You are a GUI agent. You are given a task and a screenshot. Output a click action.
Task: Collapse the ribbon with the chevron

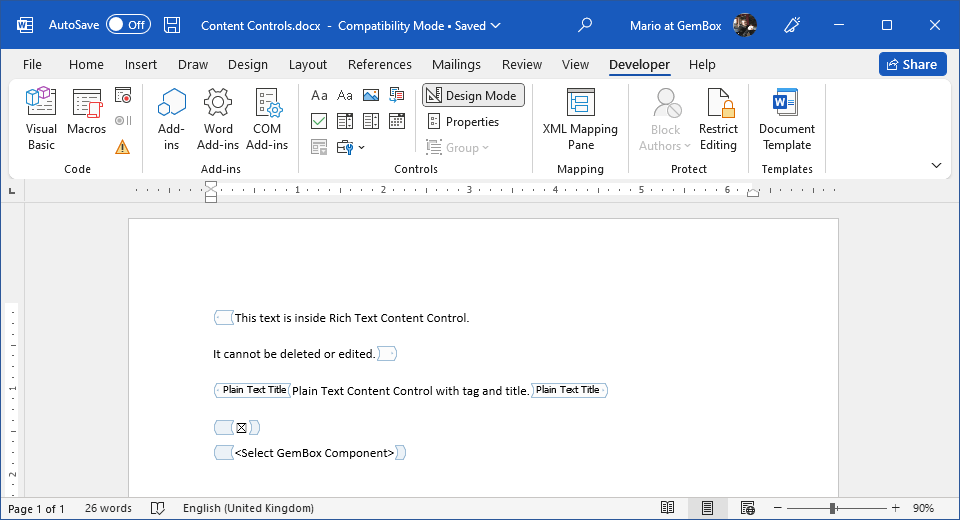(936, 166)
